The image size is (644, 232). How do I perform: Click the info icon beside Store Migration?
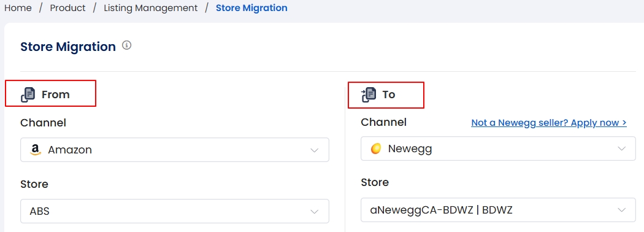tap(127, 45)
